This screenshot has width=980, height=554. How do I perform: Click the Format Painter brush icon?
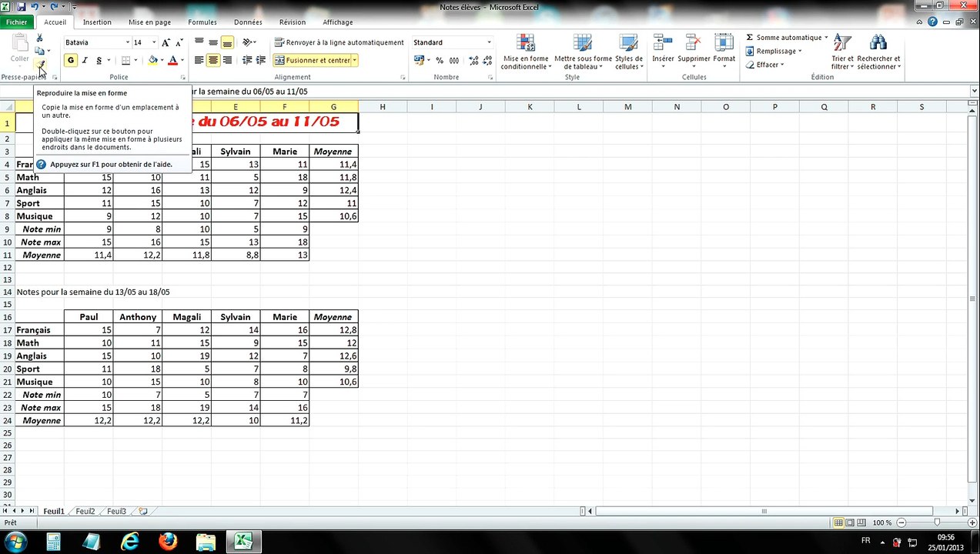point(40,65)
